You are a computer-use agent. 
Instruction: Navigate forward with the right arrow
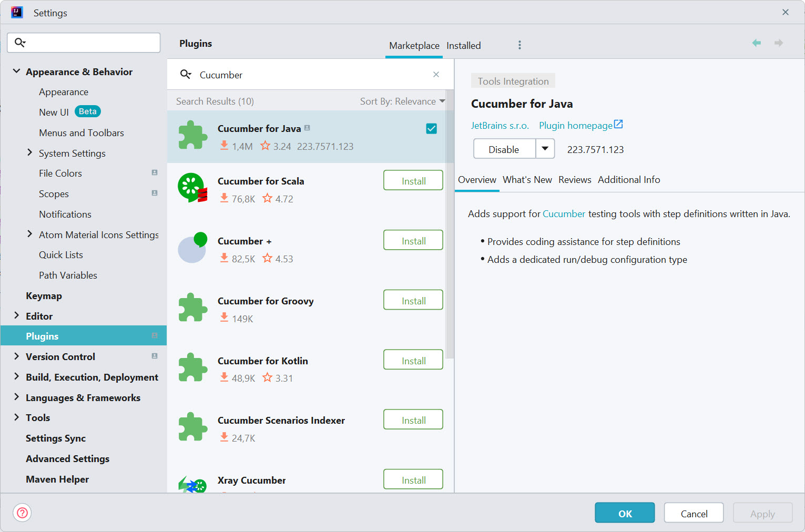pos(779,43)
